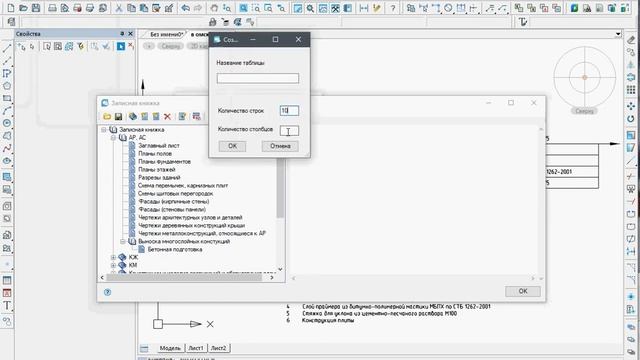Click the Название таблицы input field

tap(258, 78)
